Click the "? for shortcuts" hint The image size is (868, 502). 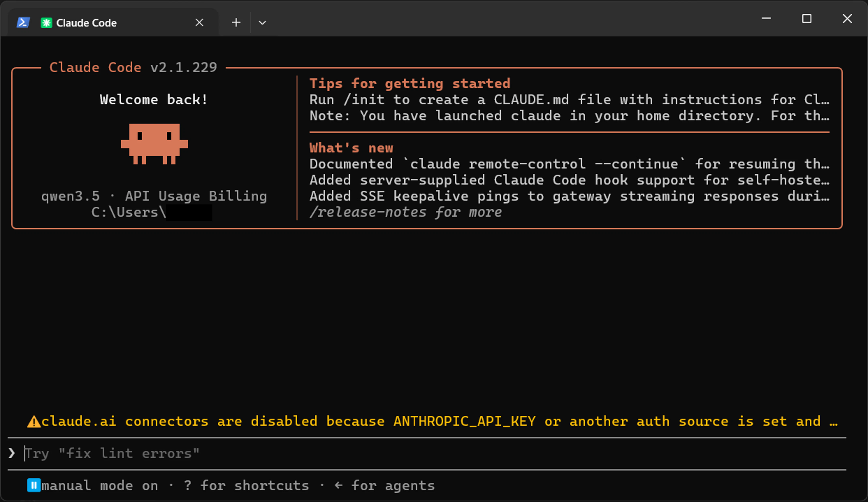(x=246, y=485)
